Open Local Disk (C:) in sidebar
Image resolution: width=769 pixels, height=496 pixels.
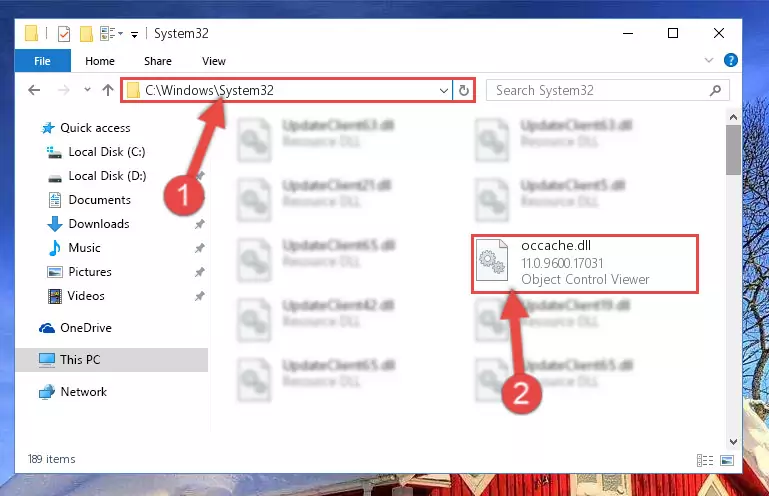pos(96,152)
